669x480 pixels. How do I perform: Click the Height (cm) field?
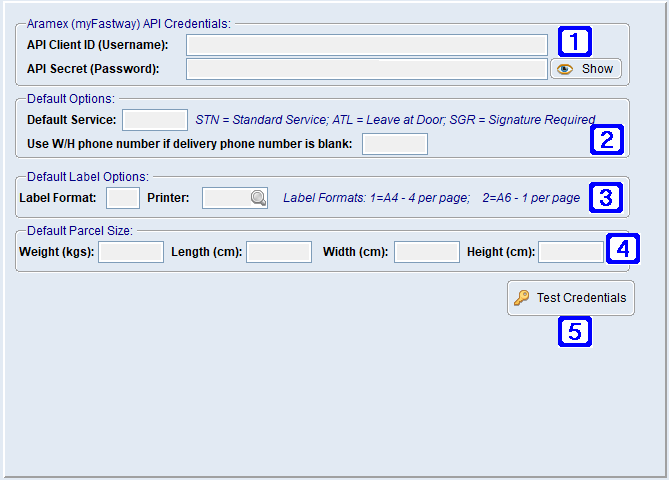tap(571, 252)
